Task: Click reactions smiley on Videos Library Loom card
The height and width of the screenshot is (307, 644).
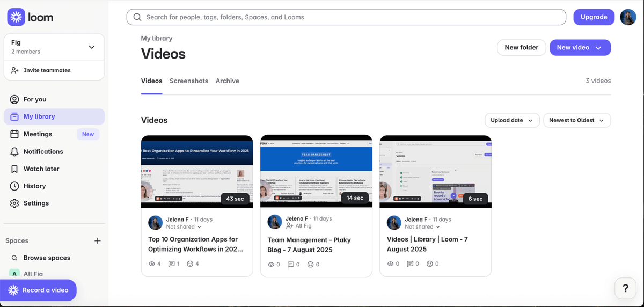Action: point(429,264)
